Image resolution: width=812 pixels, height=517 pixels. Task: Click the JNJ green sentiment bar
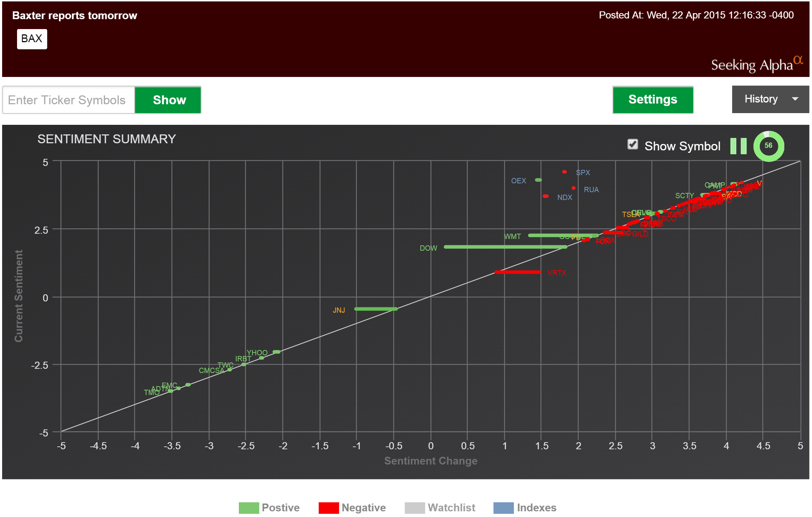click(376, 309)
